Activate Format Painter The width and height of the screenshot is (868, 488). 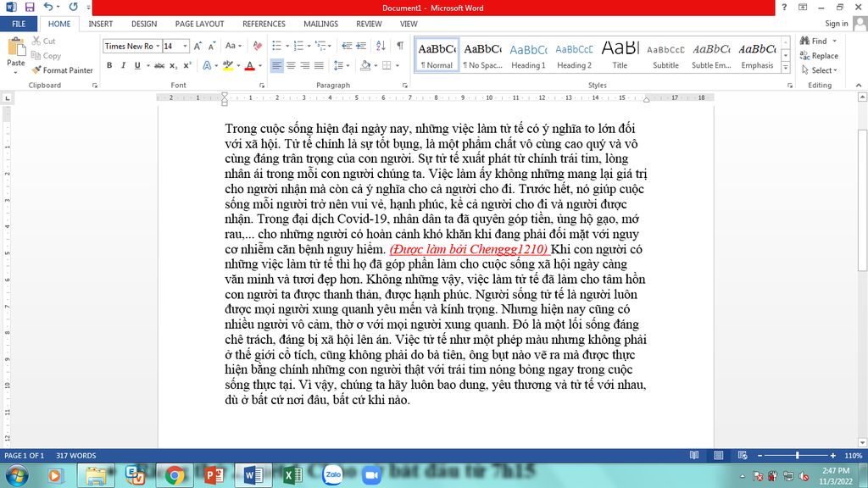point(62,70)
